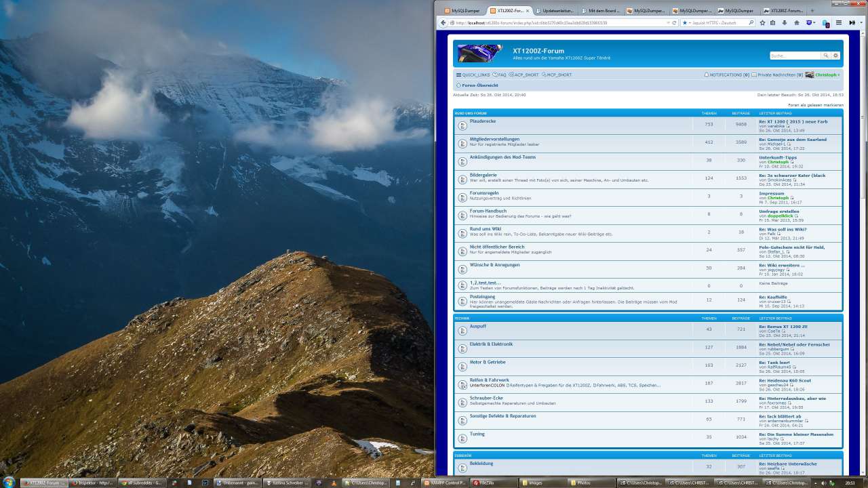Open the Bildergalerie forum link
The height and width of the screenshot is (488, 868).
coord(483,175)
